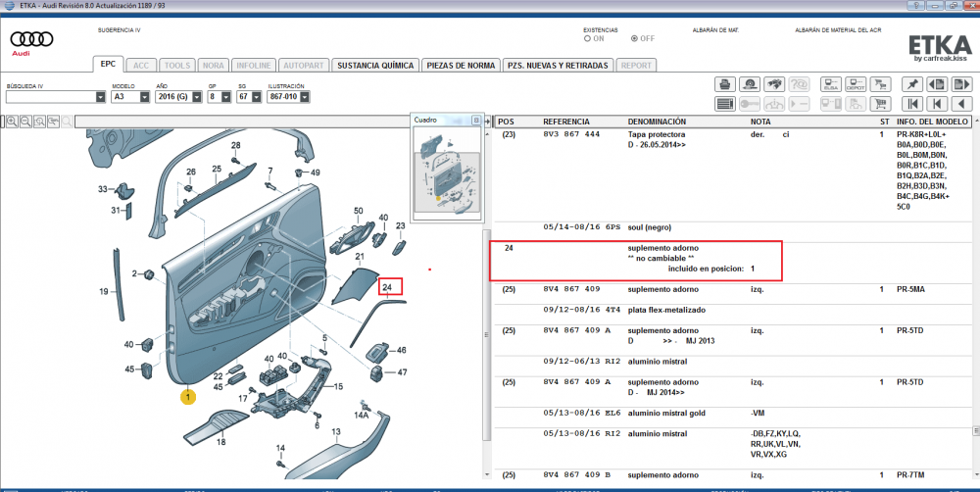
Task: Click callout number 19 in the diagram
Action: click(104, 291)
